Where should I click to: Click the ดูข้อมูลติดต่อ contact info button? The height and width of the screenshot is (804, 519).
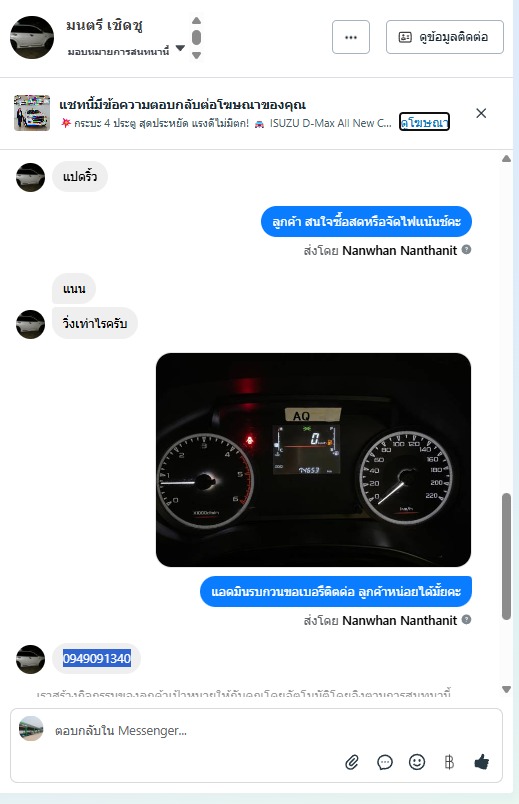tap(445, 37)
